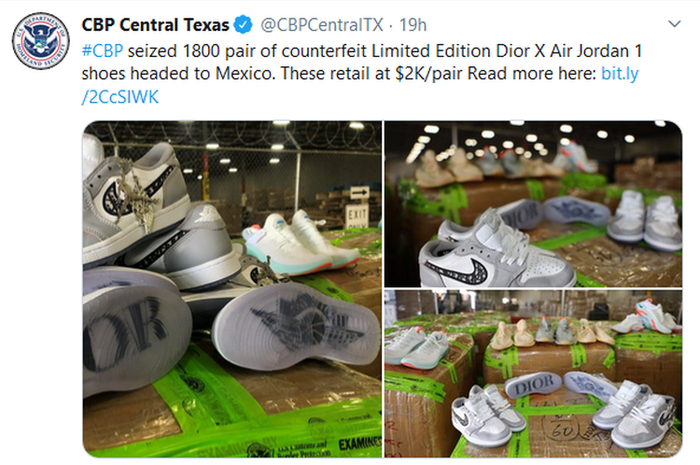The width and height of the screenshot is (700, 465).
Task: Click the winged-logo shoe sole in left photo
Action: coord(296,326)
